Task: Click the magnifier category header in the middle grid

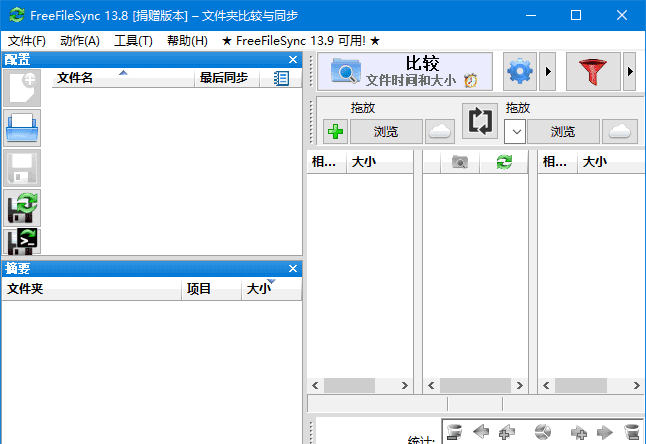Action: click(x=460, y=162)
